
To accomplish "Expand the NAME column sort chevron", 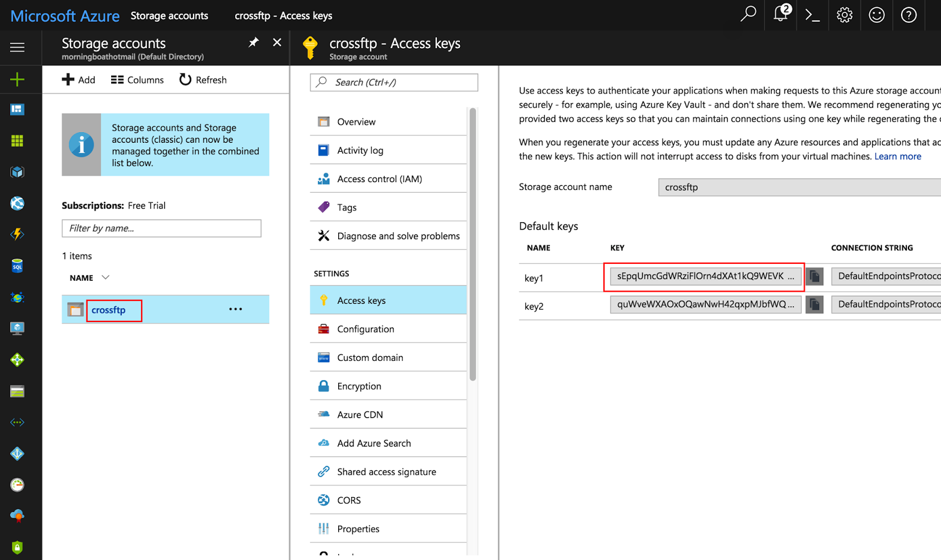I will point(105,277).
